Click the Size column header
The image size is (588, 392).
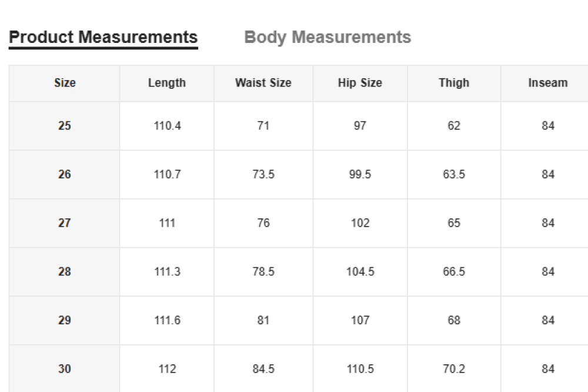click(65, 83)
